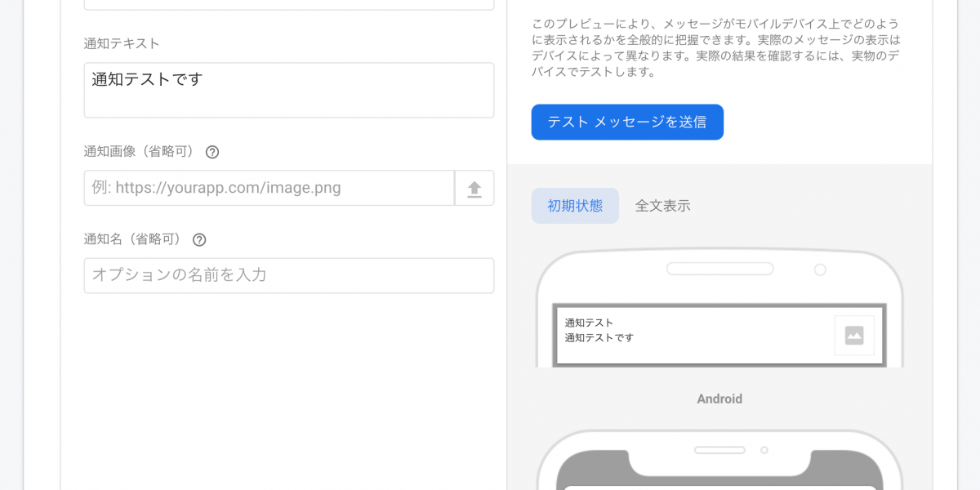The image size is (980, 490).
Task: Click the 通知名（省略可） field label
Action: [133, 240]
